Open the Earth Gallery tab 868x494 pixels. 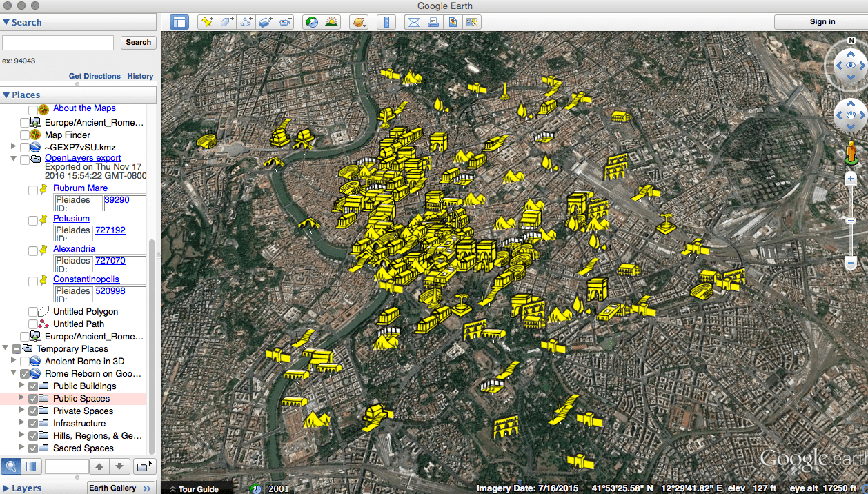coord(112,488)
